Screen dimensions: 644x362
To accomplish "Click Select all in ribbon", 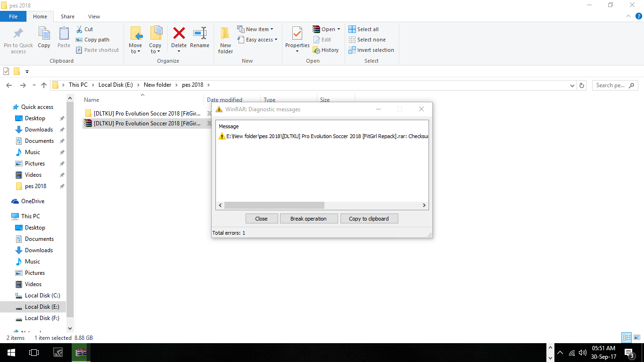I will (x=363, y=29).
